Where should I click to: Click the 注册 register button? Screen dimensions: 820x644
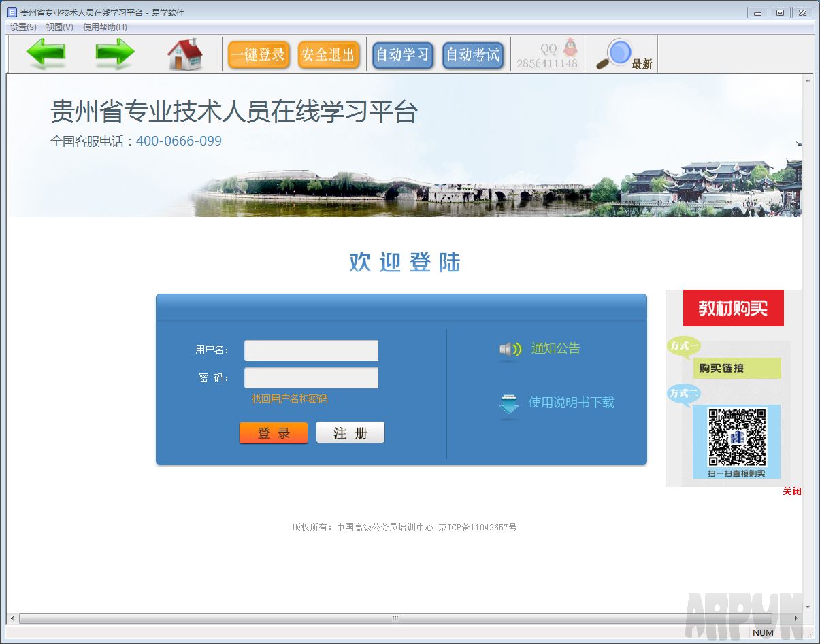pyautogui.click(x=350, y=431)
